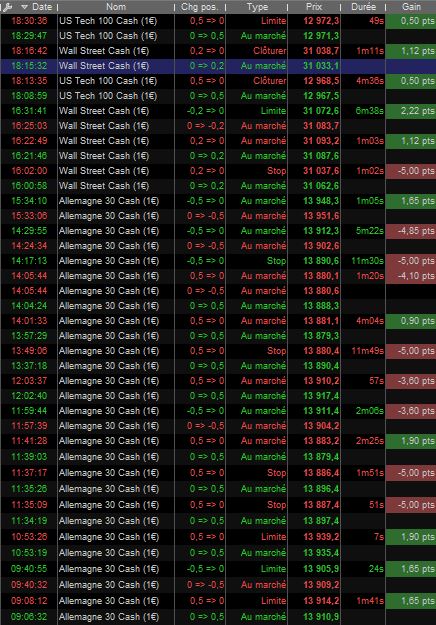The width and height of the screenshot is (436, 625).
Task: Click timestamp 18:29:47
Action: 29,36
